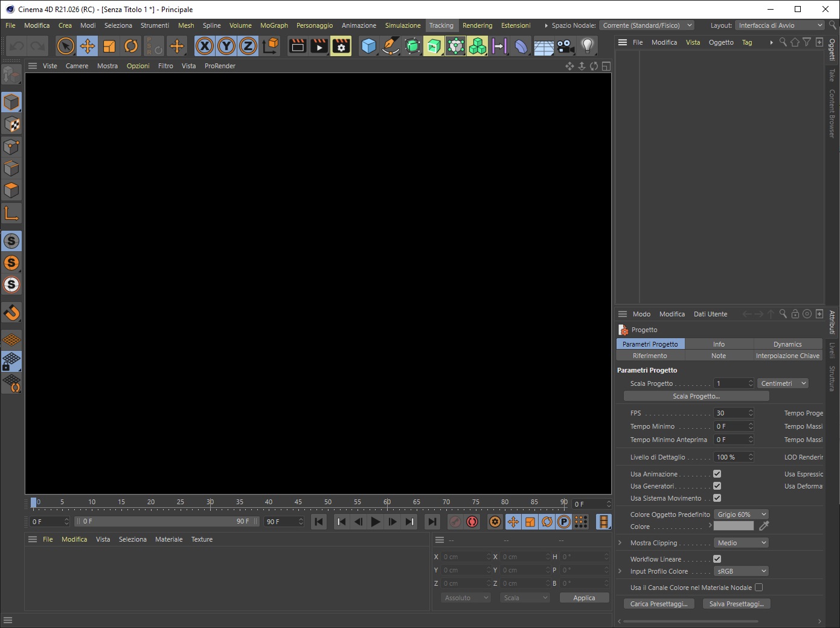
Task: Click the Record Active Objects button
Action: pyautogui.click(x=455, y=522)
